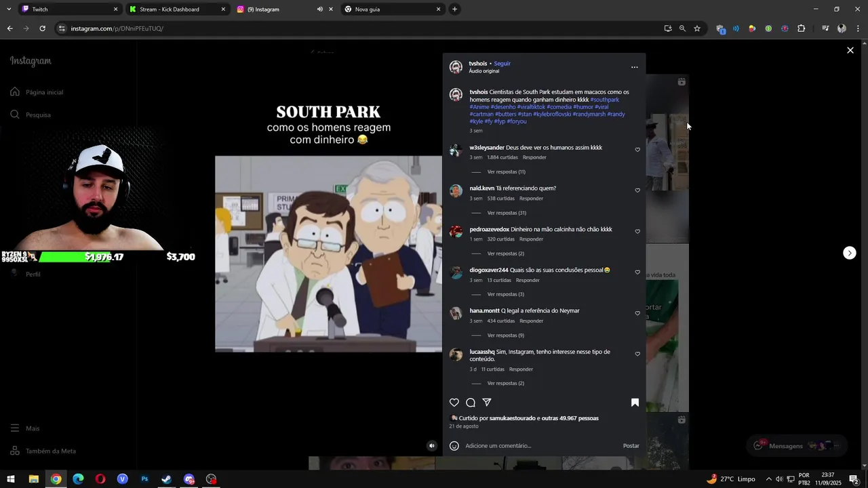
Task: Expand 'Ver respostas (3)' replies
Action: pyautogui.click(x=505, y=294)
